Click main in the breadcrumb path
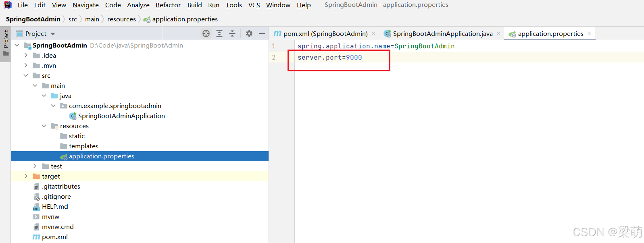This screenshot has height=243, width=644. 92,19
